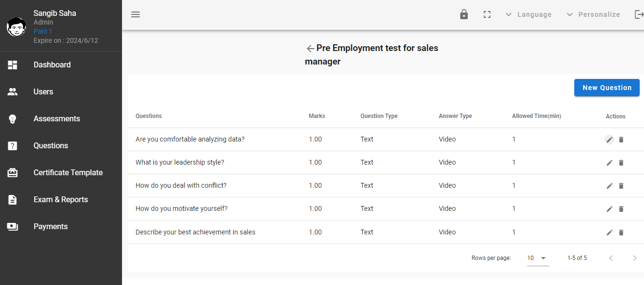Go back using the arrow beside title
This screenshot has width=644, height=285.
[x=310, y=49]
